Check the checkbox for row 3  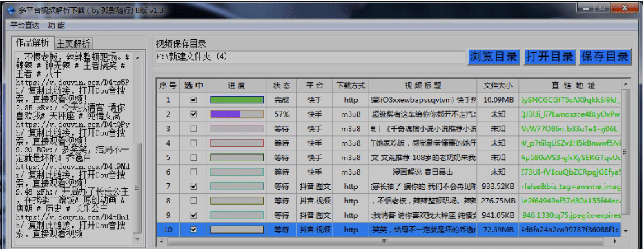pyautogui.click(x=193, y=128)
